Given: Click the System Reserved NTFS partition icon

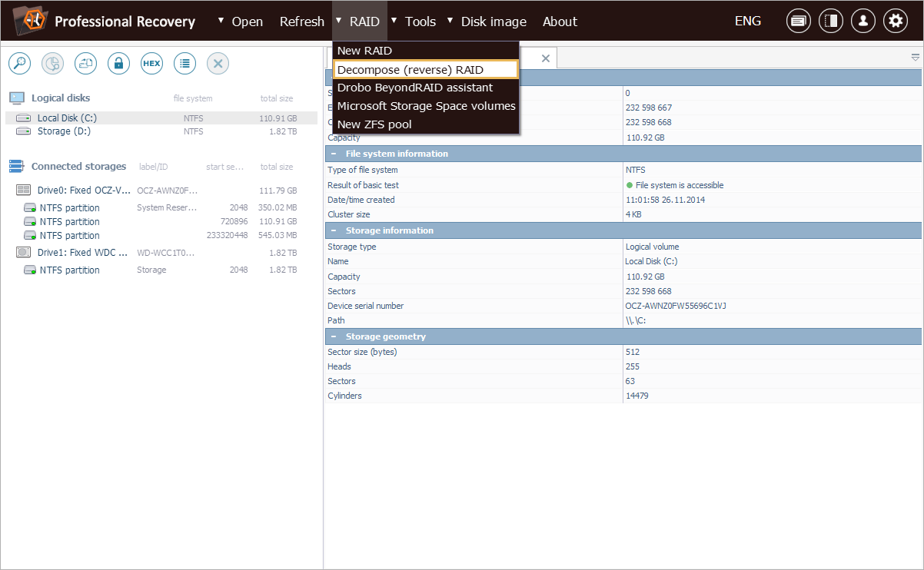Looking at the screenshot, I should (x=30, y=208).
